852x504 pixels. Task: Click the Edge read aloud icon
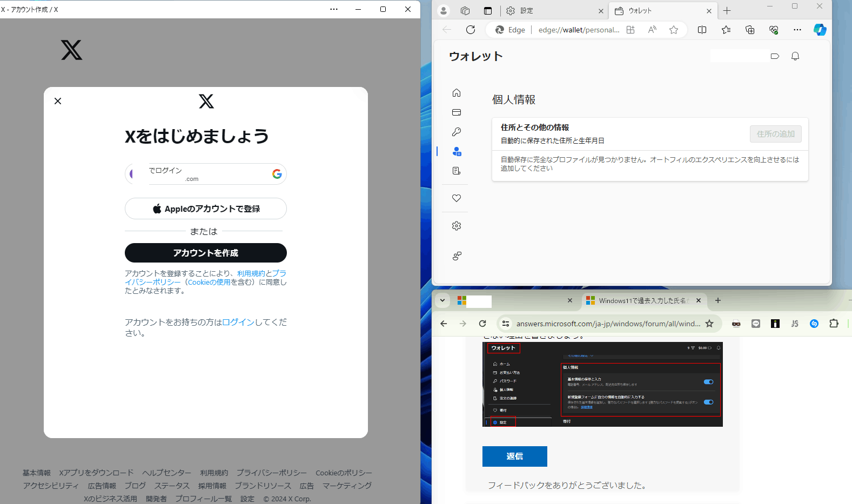(652, 30)
